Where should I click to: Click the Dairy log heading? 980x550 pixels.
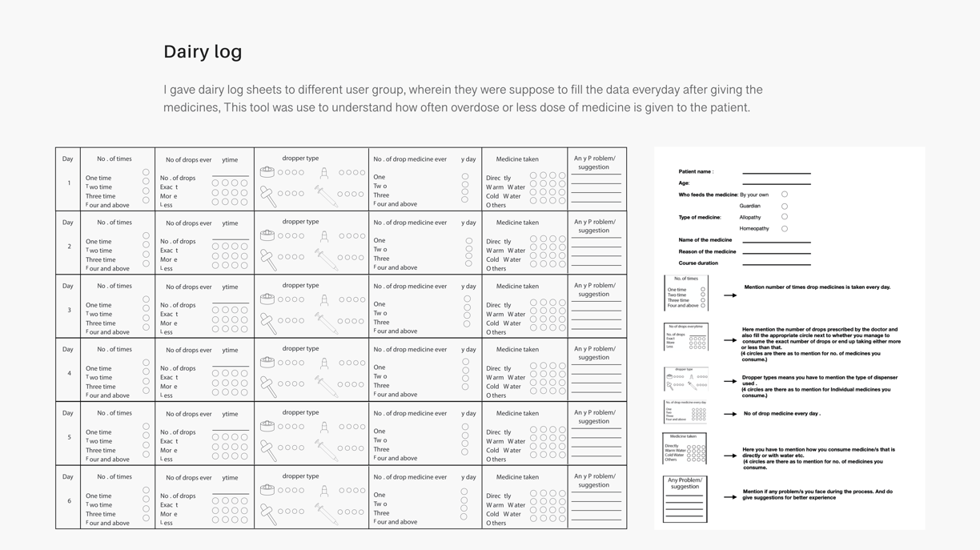(x=203, y=51)
